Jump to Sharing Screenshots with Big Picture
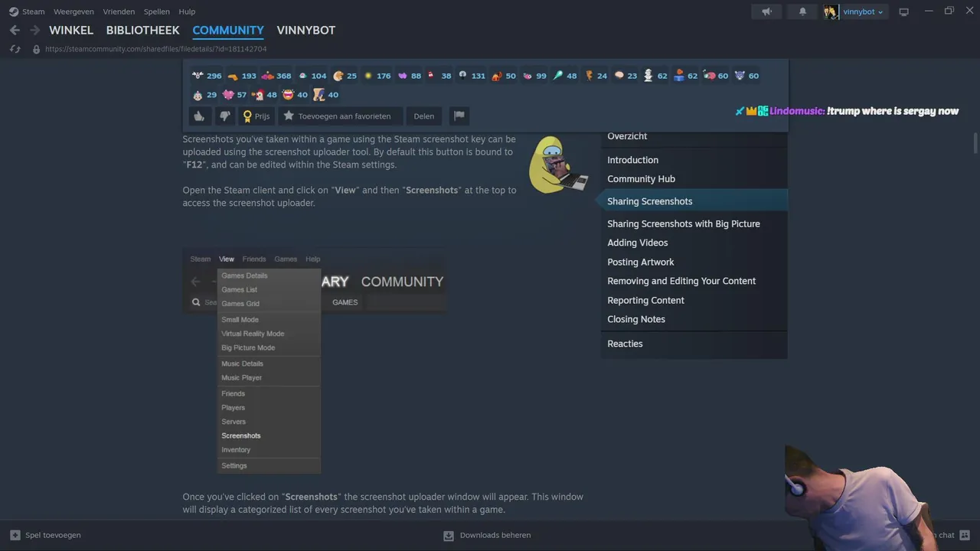The width and height of the screenshot is (980, 551). coord(684,224)
